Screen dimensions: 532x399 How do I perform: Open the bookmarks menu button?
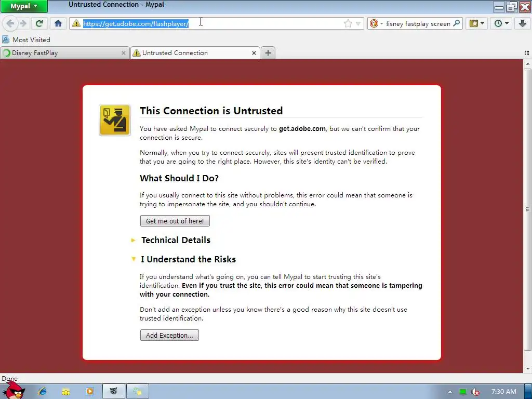coord(477,23)
